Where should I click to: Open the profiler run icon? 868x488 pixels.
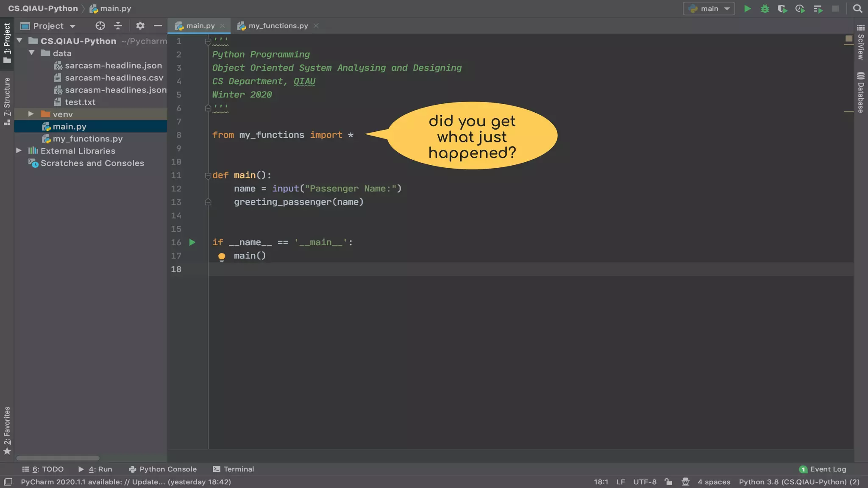[x=800, y=8]
